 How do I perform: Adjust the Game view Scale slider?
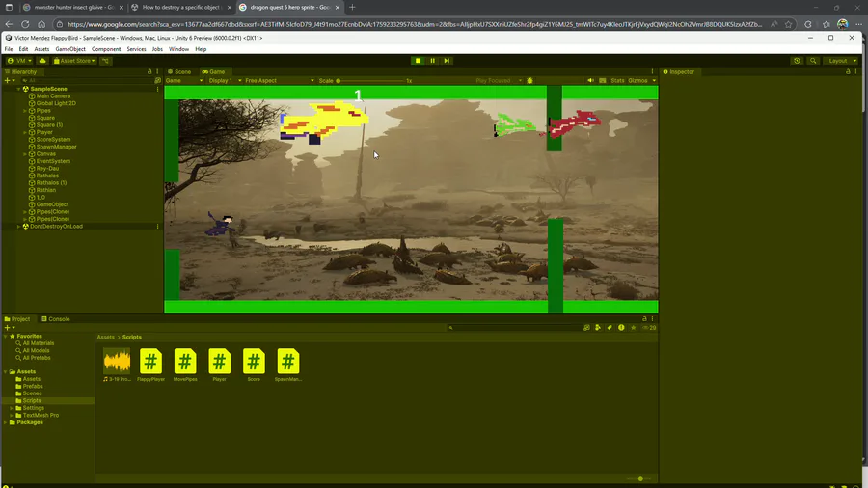371,80
